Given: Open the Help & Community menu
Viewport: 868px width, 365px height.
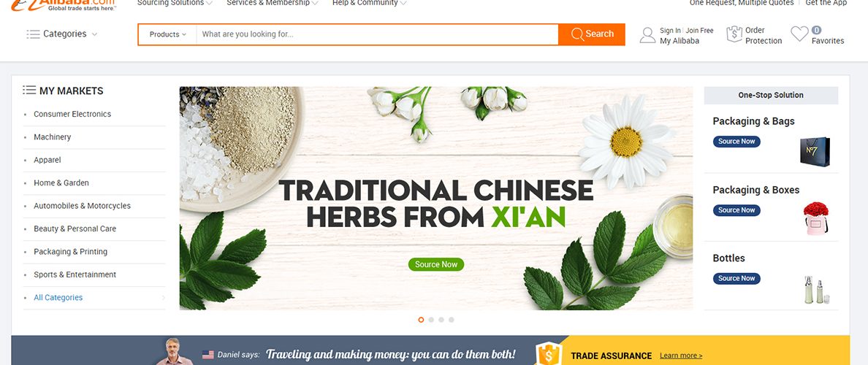Looking at the screenshot, I should pos(369,3).
